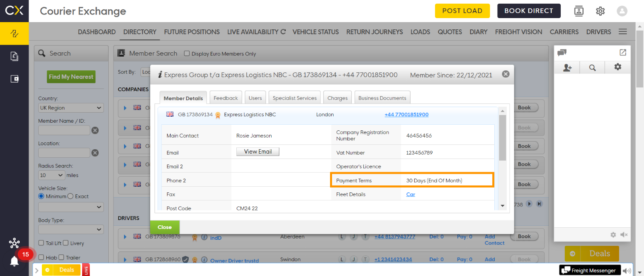Click the settings gear icon in header

tap(600, 11)
